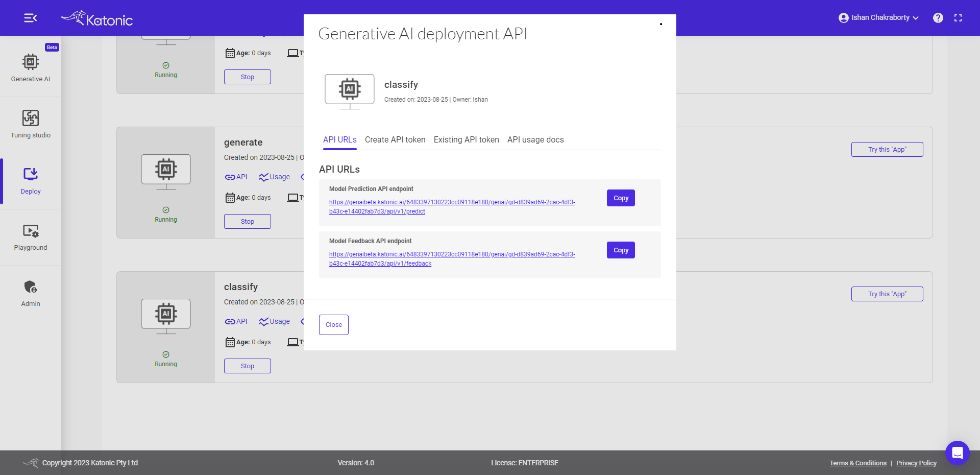
Task: Open API link on classify card
Action: 236,322
